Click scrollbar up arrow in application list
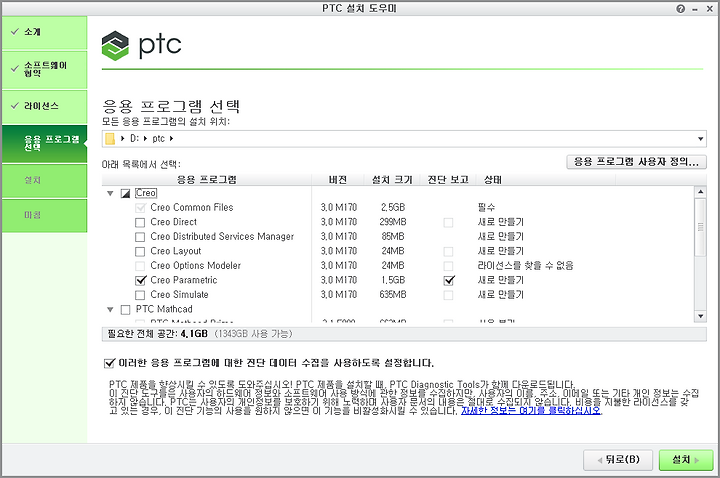720x478 pixels. tap(700, 192)
